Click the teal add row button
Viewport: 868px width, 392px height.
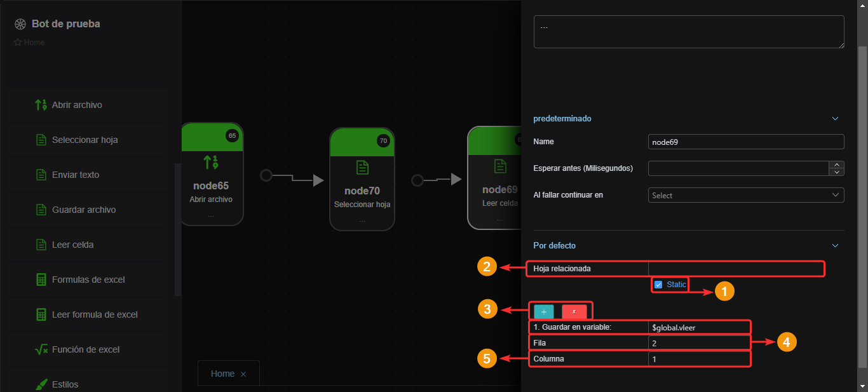tap(544, 311)
